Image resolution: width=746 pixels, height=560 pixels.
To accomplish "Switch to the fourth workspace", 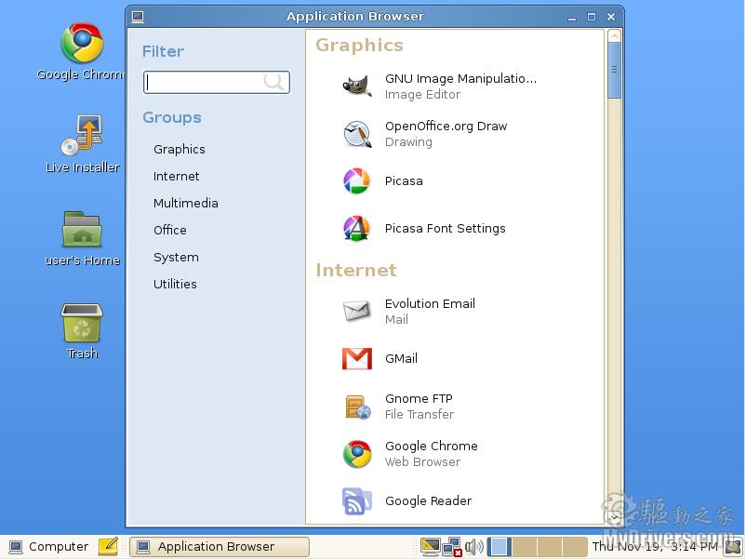I will (x=575, y=547).
